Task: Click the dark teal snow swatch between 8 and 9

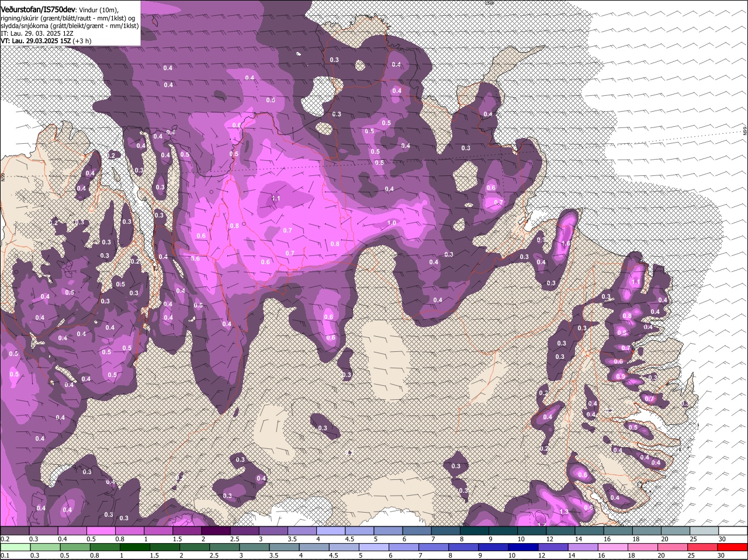Action: tap(474, 530)
